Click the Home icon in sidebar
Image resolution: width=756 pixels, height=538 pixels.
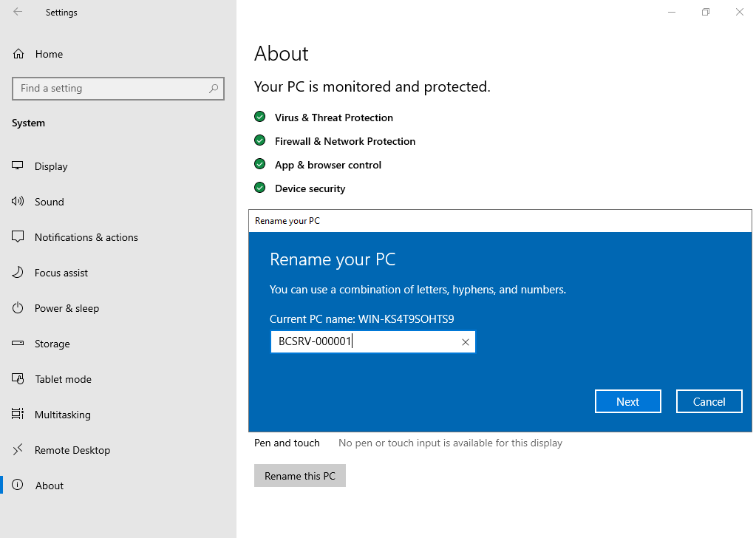tap(18, 53)
